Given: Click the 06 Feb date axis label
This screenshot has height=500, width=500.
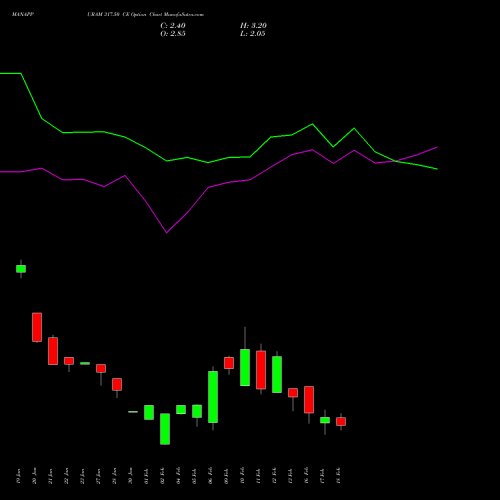Looking at the screenshot, I should (x=211, y=476).
